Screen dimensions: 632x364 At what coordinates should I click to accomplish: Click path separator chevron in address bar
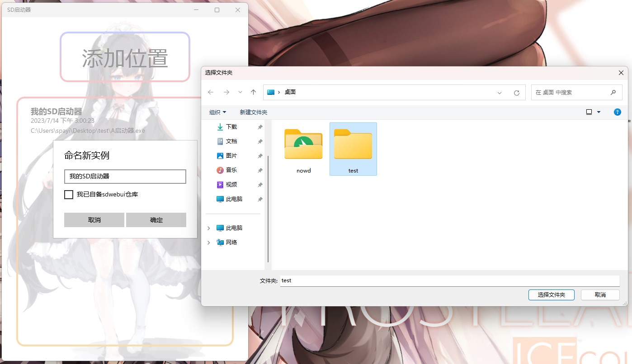279,92
